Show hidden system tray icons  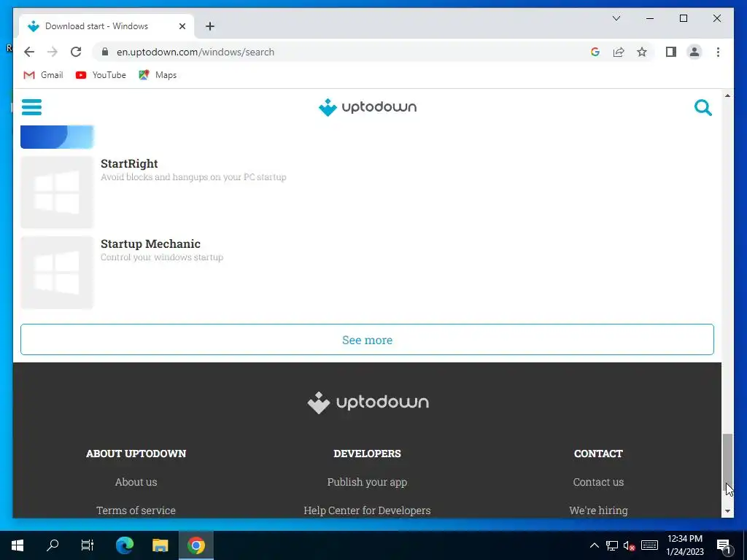[x=594, y=545]
